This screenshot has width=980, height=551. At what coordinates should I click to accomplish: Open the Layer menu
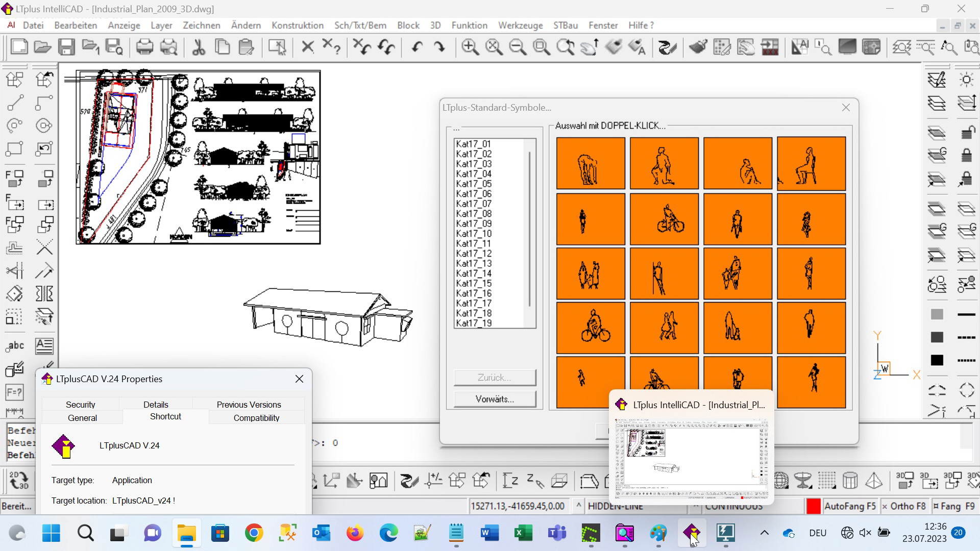tap(161, 25)
